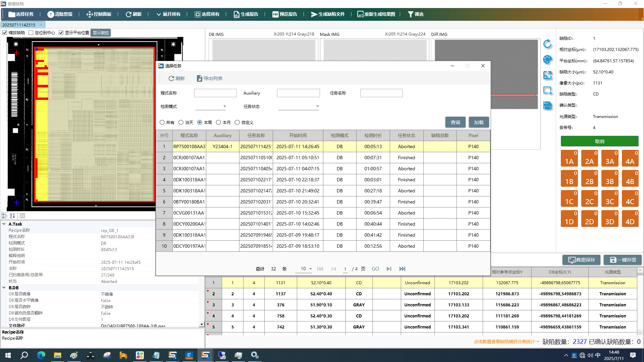Click the 查询 query button
This screenshot has height=362, width=644.
(x=455, y=122)
